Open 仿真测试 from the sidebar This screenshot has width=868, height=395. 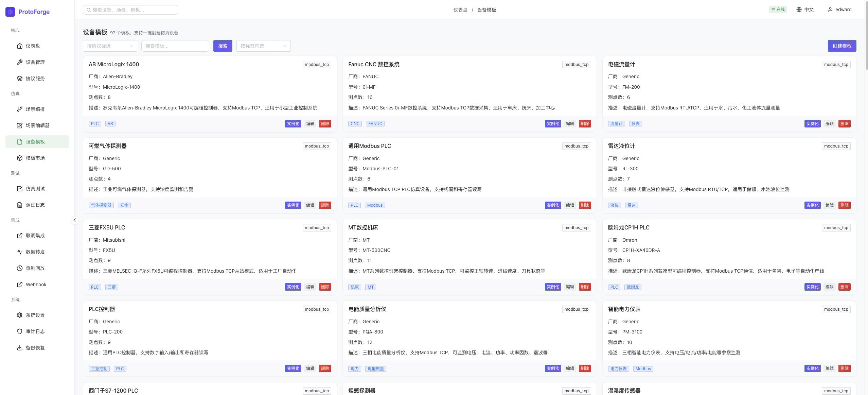tap(37, 189)
